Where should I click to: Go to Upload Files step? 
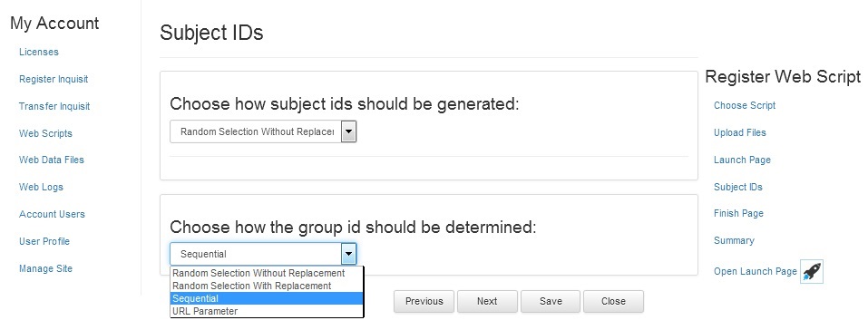point(739,133)
